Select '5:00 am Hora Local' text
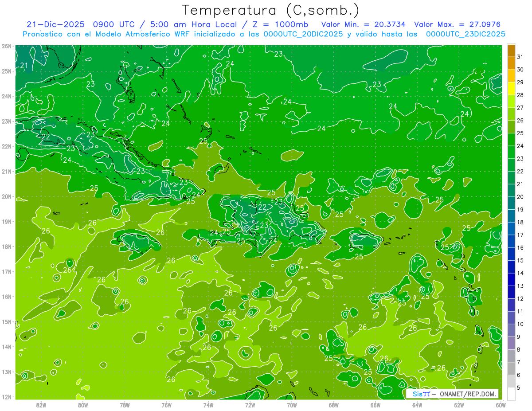This screenshot has width=532, height=411. tap(194, 24)
